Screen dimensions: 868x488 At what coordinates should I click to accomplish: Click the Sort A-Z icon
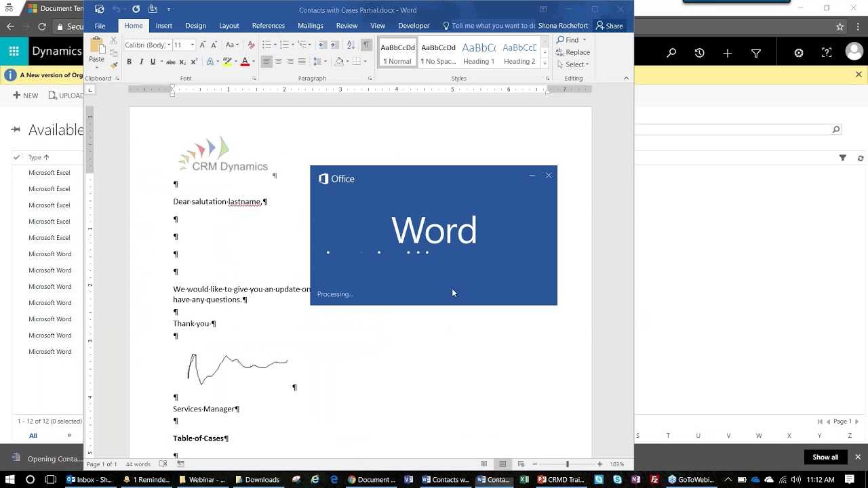(x=351, y=45)
